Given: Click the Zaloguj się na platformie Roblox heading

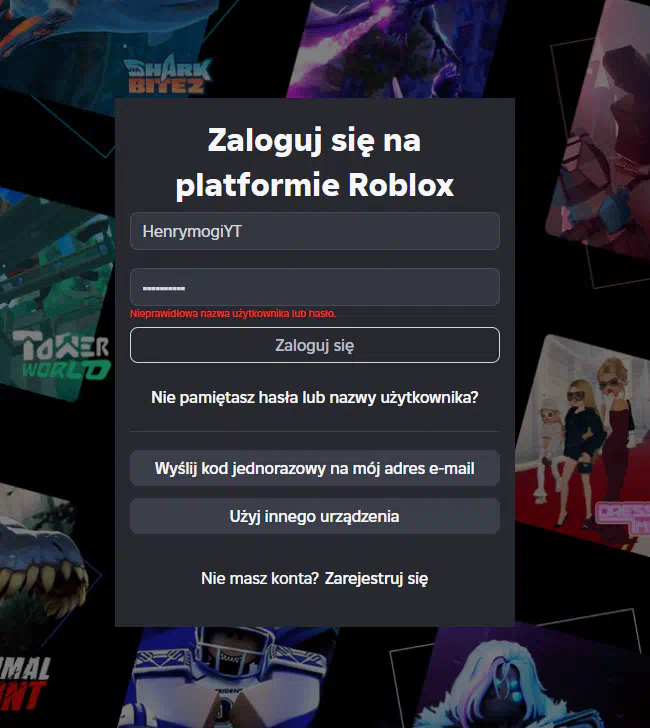Looking at the screenshot, I should click(x=314, y=162).
